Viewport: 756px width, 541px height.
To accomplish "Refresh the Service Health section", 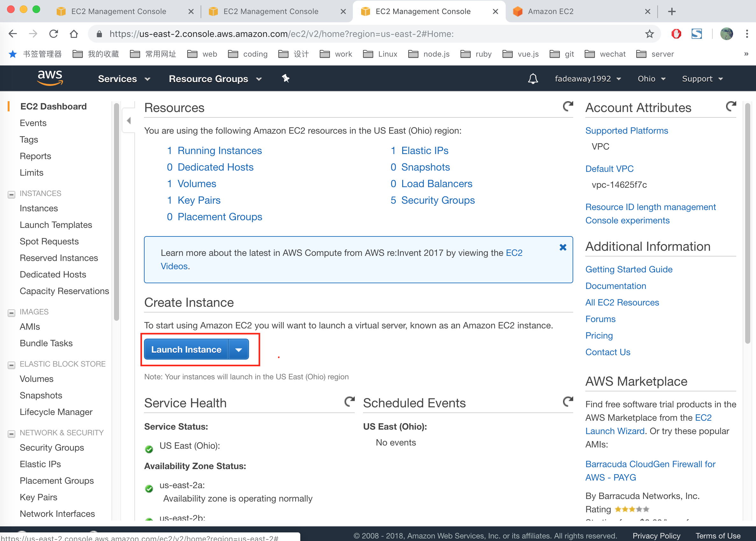I will coord(349,402).
